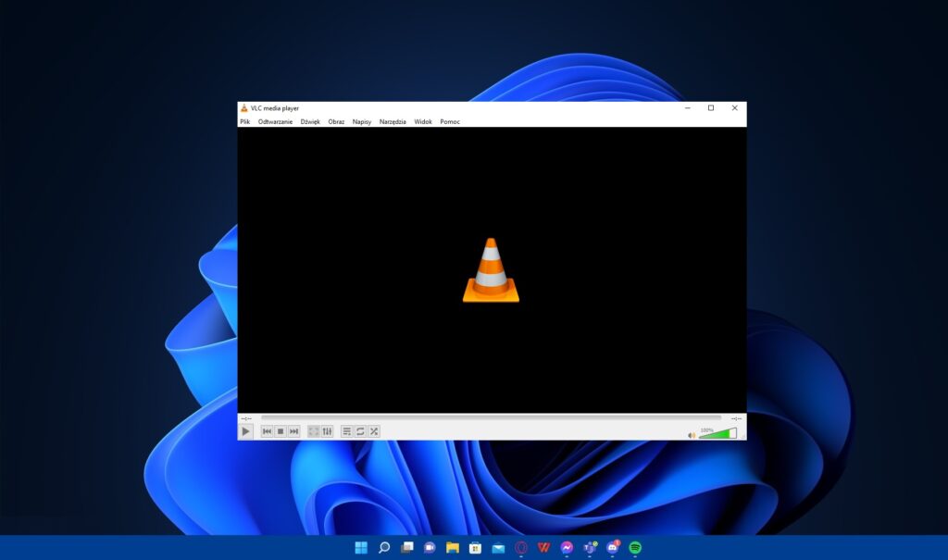948x560 pixels.
Task: Open the Pomoc menu
Action: [450, 121]
